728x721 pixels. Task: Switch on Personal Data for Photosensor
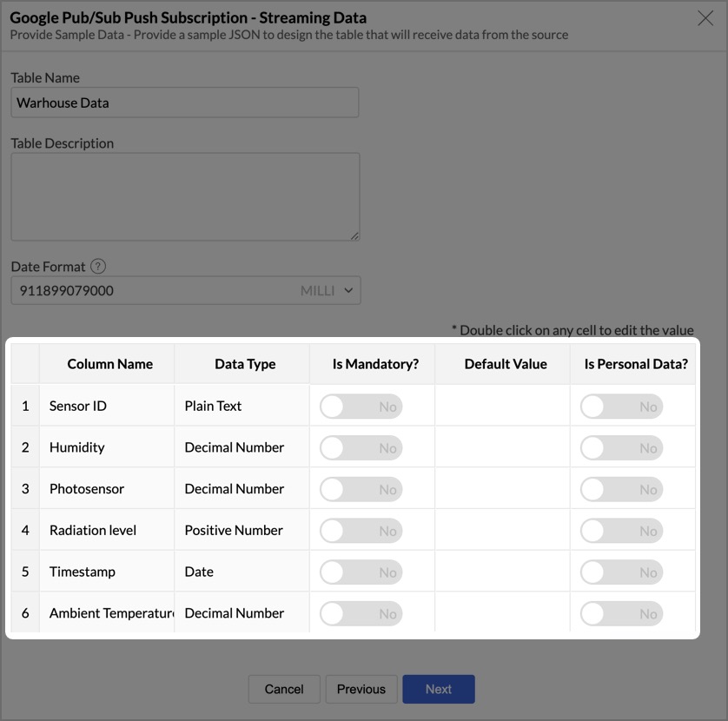point(621,490)
